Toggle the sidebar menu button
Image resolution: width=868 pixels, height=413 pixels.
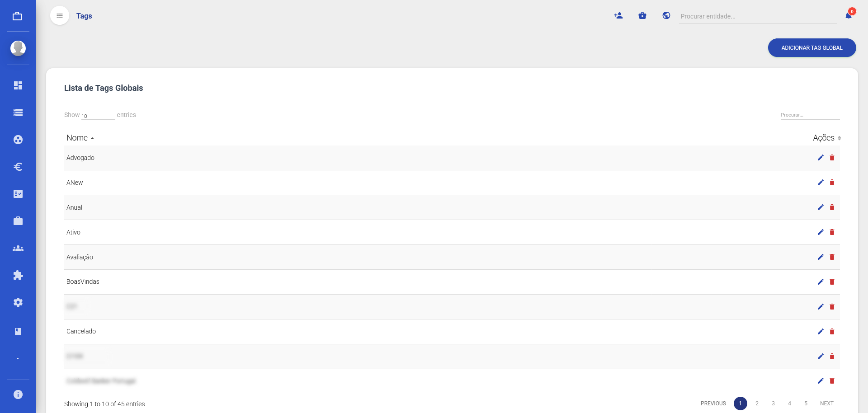pyautogui.click(x=60, y=16)
